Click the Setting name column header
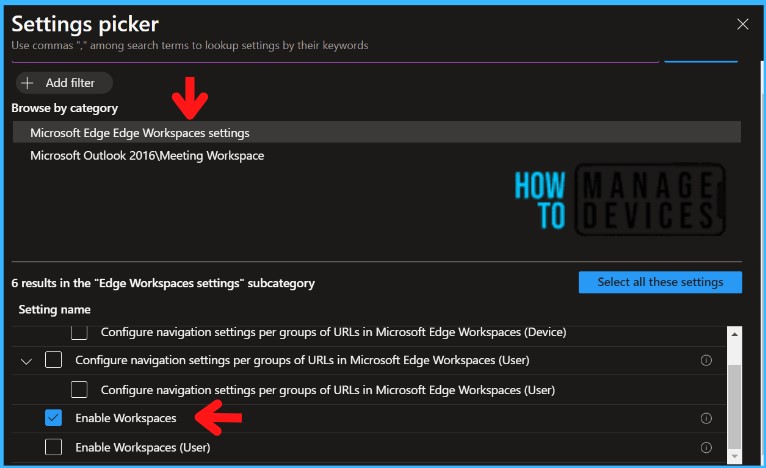 click(x=54, y=310)
